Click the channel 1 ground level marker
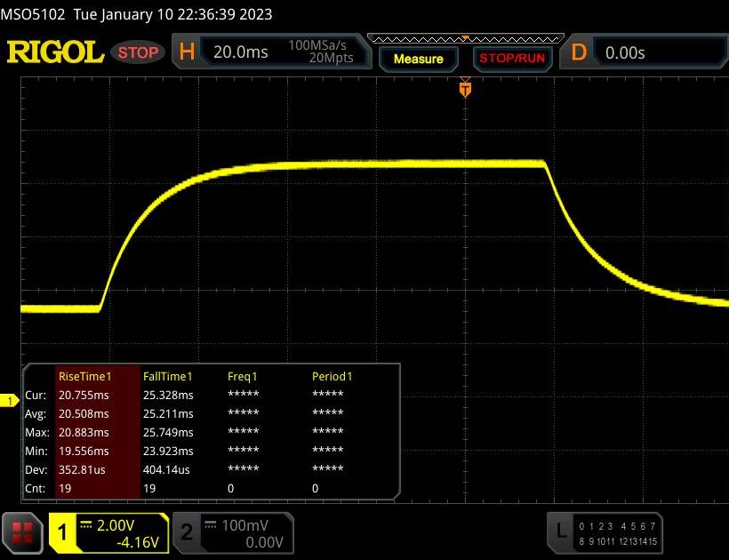 point(9,401)
